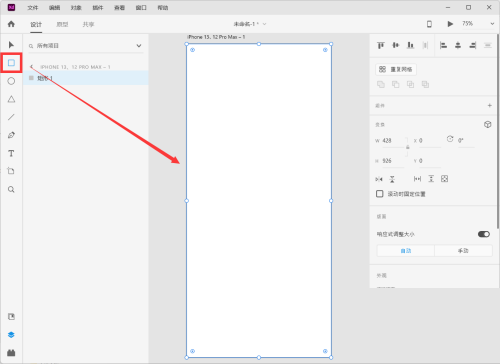The height and width of the screenshot is (364, 500).
Task: Toggle the aspect ratio lock
Action: (407, 147)
